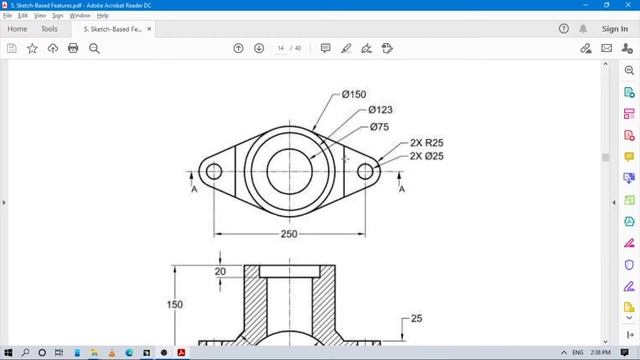Click the share with others person icon
This screenshot has height=360, width=640.
coord(627,48)
